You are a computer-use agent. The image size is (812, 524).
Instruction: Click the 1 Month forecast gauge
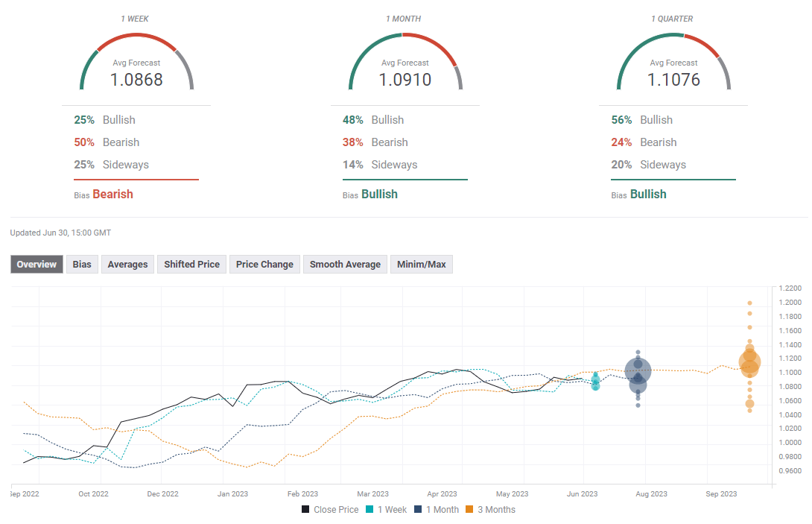click(x=405, y=63)
